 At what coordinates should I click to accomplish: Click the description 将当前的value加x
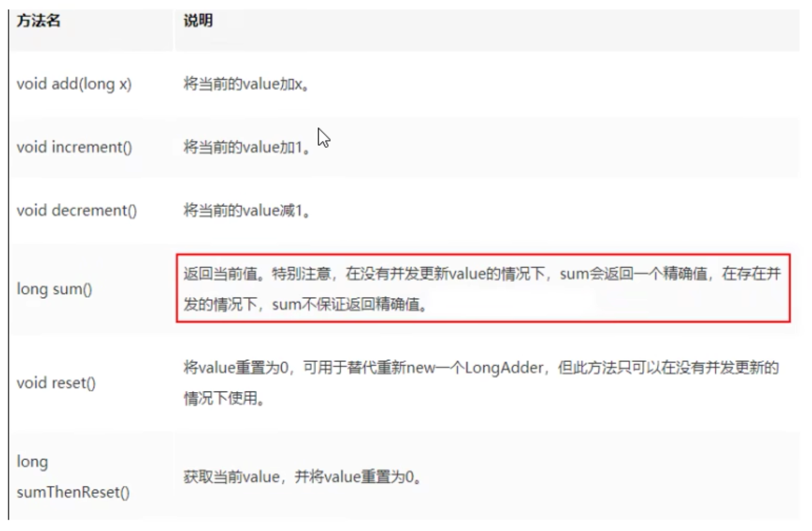pyautogui.click(x=246, y=84)
